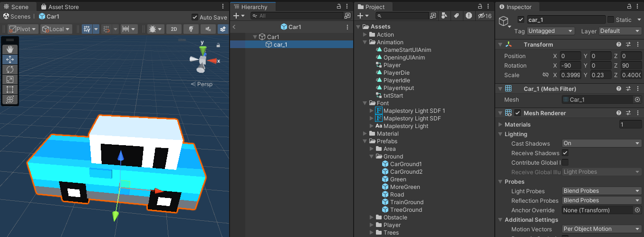Open Transform component help icon

point(619,44)
